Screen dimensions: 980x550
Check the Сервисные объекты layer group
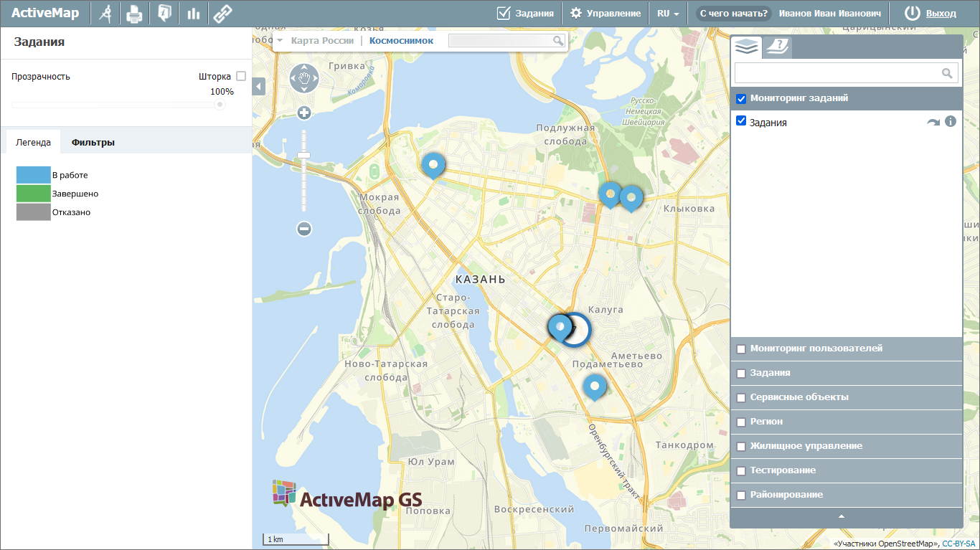[x=741, y=398]
